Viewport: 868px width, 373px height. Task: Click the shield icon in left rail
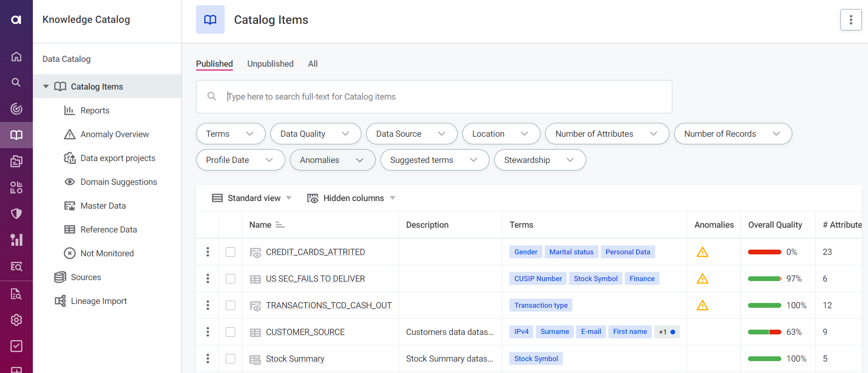(x=16, y=213)
